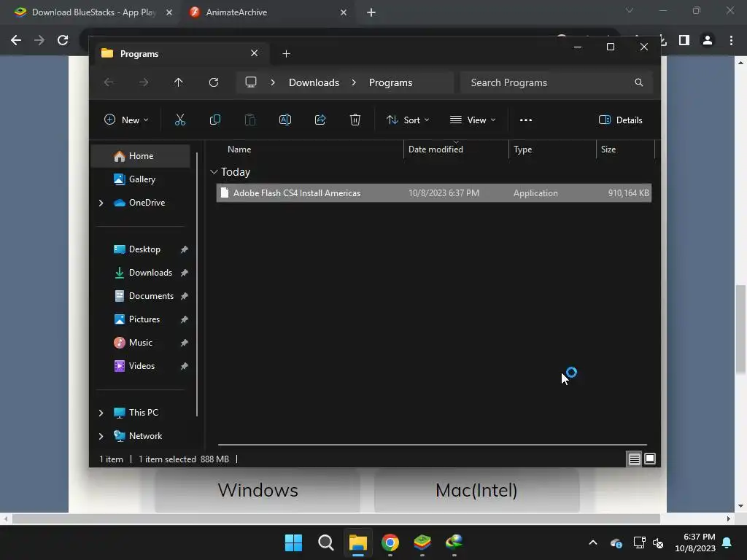Expand OneDrive in navigation pane
Screen dimensions: 747x560
[x=101, y=203]
